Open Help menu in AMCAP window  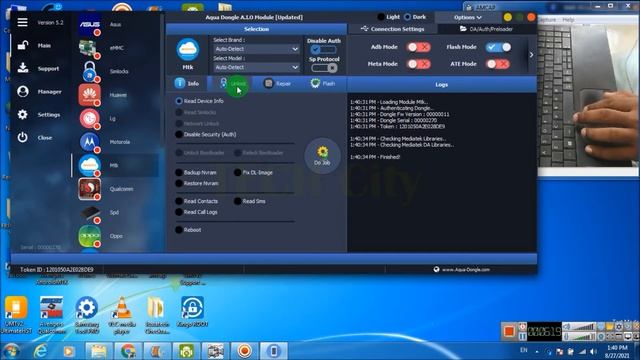[x=568, y=20]
